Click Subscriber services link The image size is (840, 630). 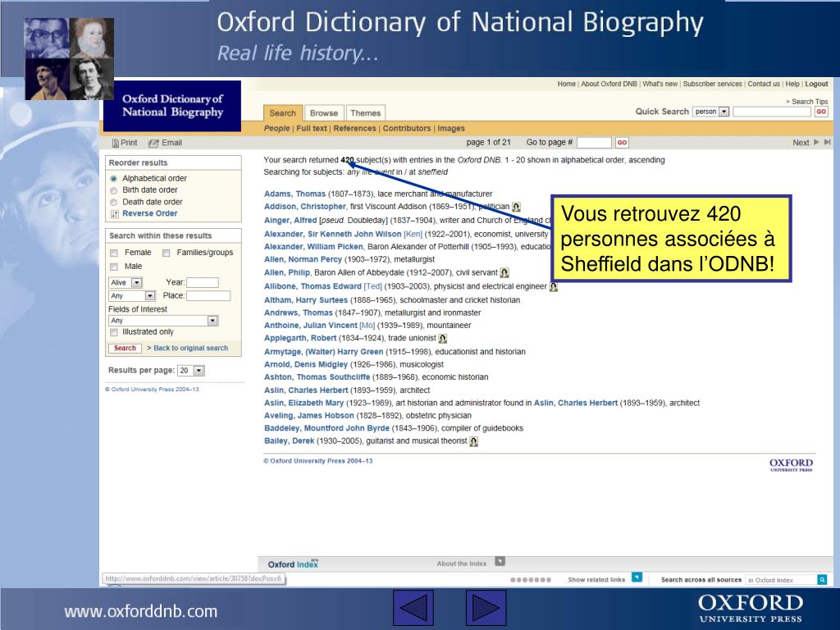pyautogui.click(x=713, y=84)
